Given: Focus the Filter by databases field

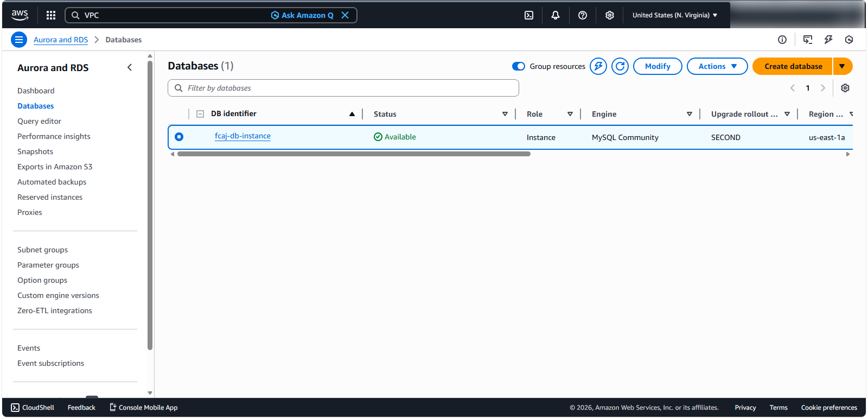Looking at the screenshot, I should (343, 88).
